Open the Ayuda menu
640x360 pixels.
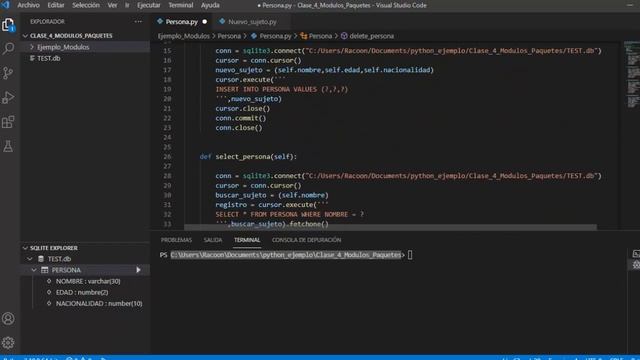[x=210, y=5]
